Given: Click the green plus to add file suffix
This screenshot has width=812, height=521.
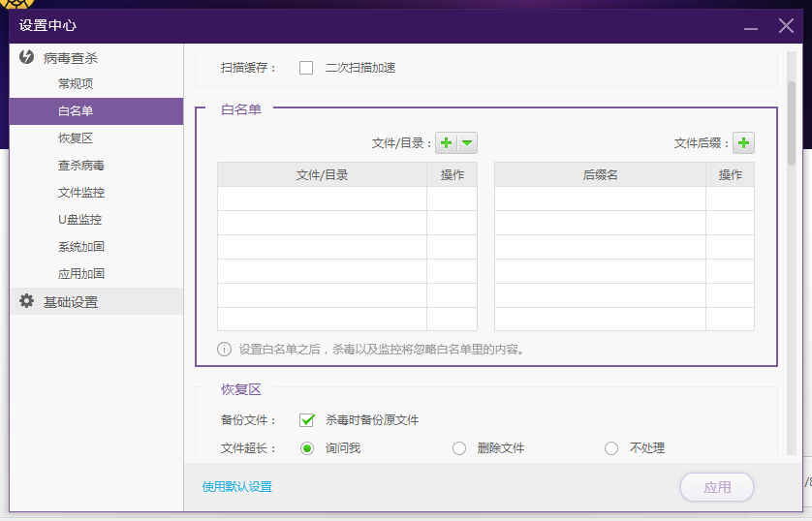Looking at the screenshot, I should 743,143.
